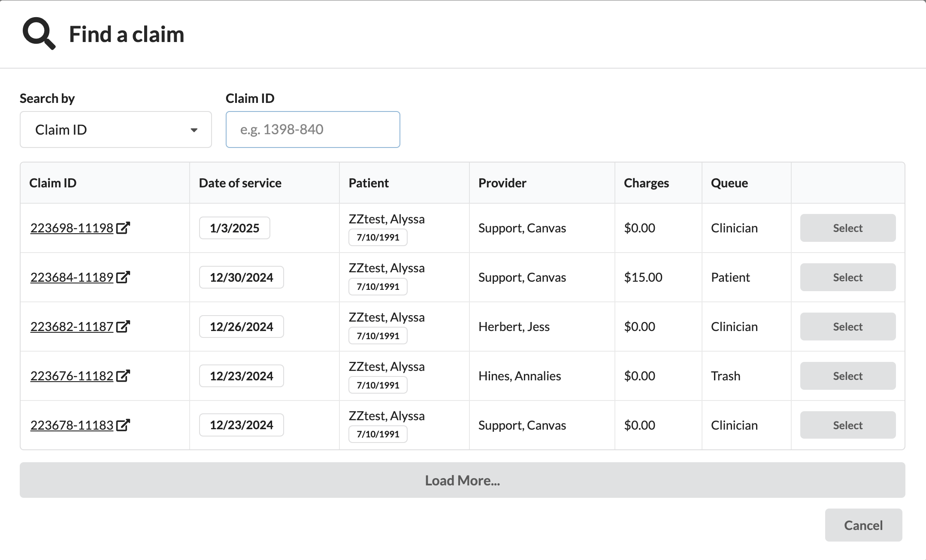
Task: Click external-link icon beside claim 223684-11189
Action: (123, 277)
